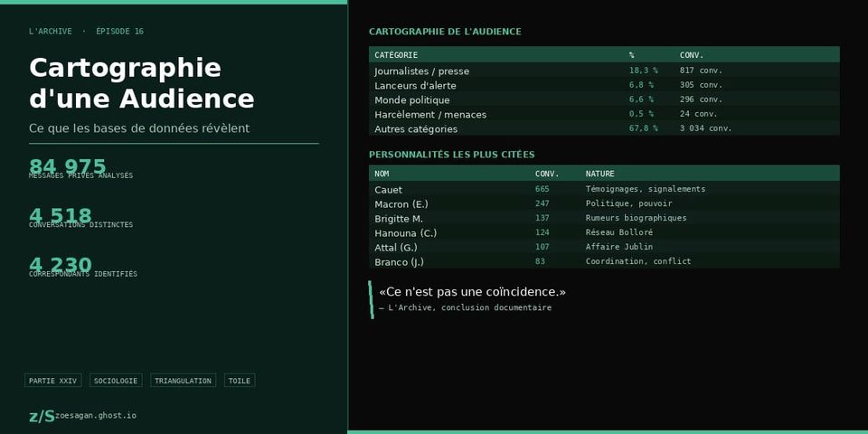Click the 247 conversations value

tap(542, 203)
